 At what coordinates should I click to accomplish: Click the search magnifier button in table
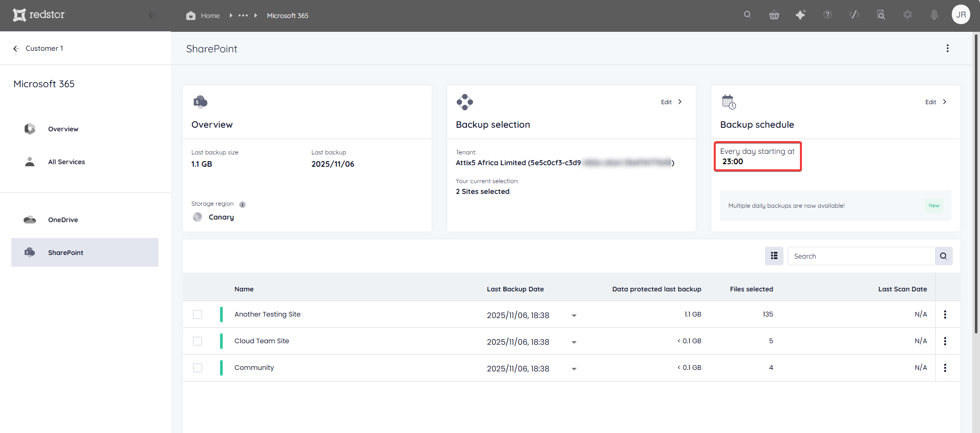(x=944, y=256)
